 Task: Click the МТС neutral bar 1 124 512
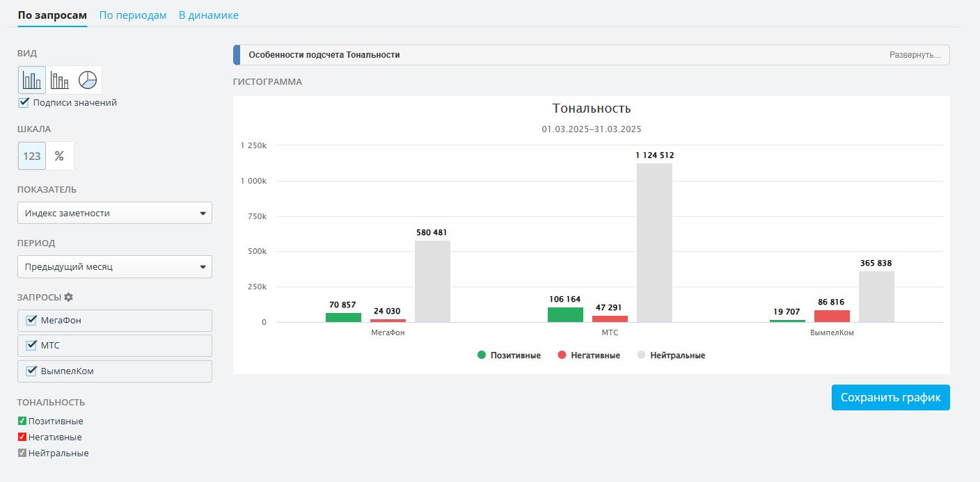click(x=654, y=243)
